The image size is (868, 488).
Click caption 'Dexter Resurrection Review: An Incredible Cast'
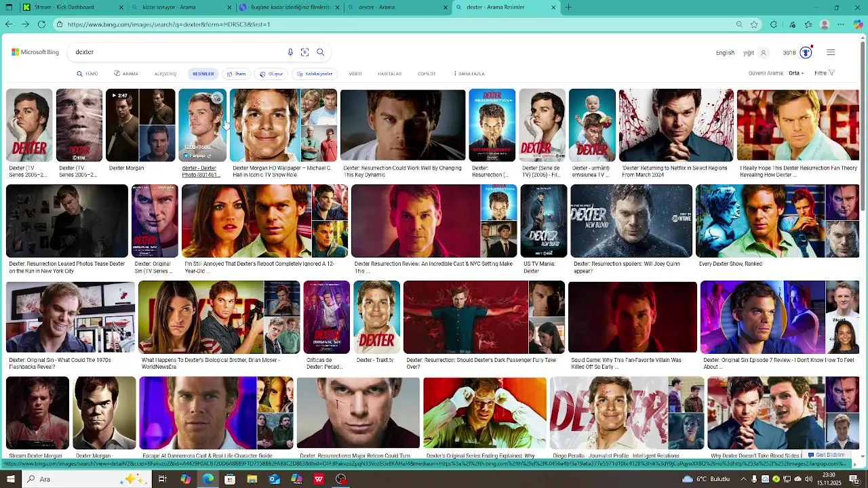pyautogui.click(x=433, y=267)
